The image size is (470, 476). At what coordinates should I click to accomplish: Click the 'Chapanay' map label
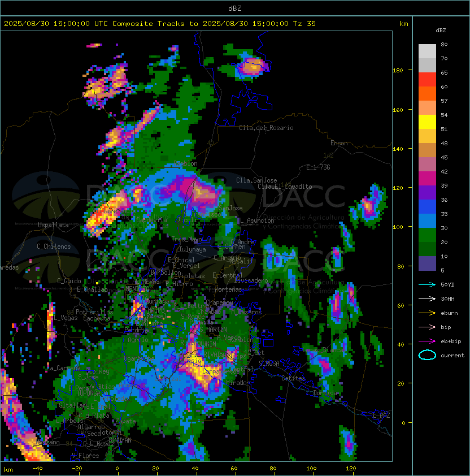(219, 302)
